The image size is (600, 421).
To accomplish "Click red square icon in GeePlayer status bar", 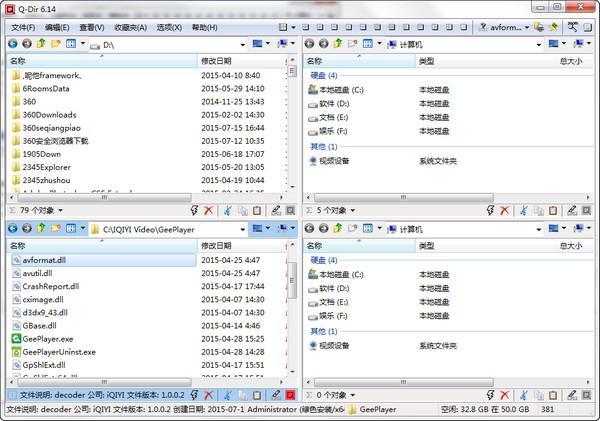I will [x=290, y=395].
